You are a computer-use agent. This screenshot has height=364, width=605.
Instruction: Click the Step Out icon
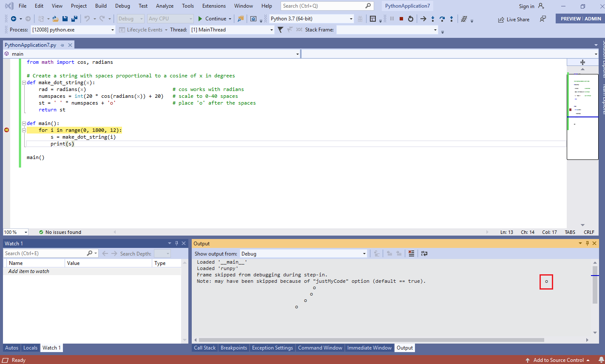coord(452,19)
